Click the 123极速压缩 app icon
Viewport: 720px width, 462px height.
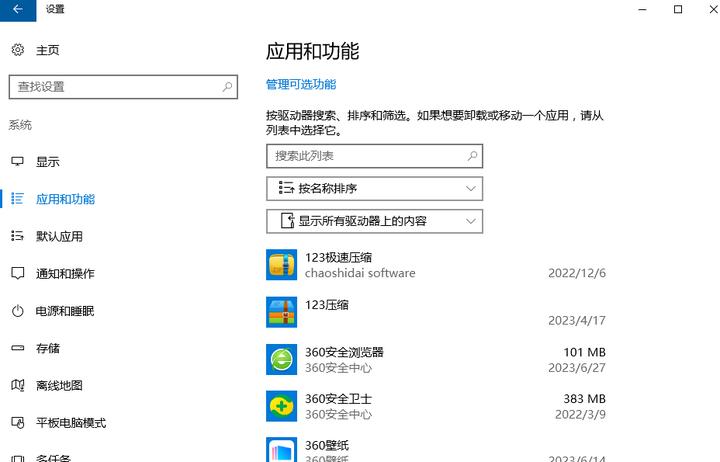click(281, 265)
